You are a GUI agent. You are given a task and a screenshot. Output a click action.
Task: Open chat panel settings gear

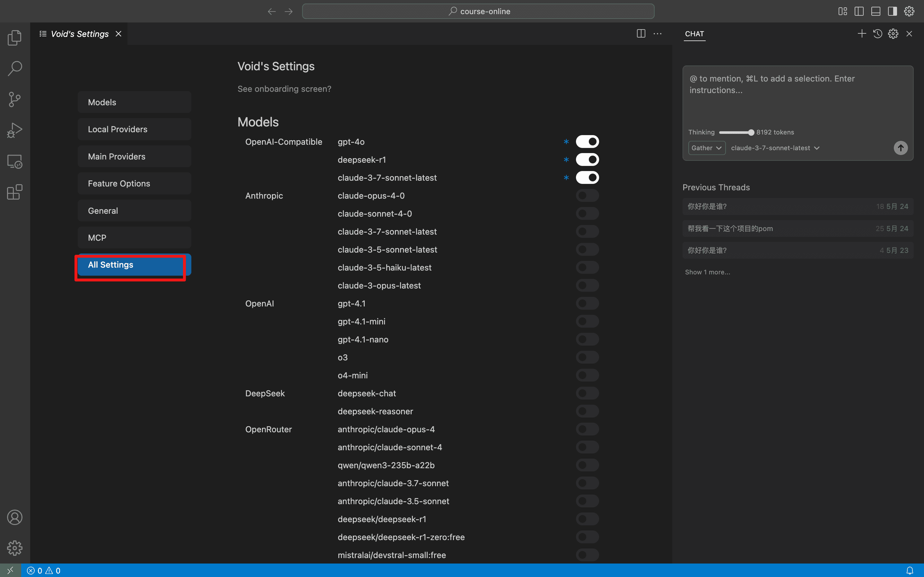coord(893,34)
